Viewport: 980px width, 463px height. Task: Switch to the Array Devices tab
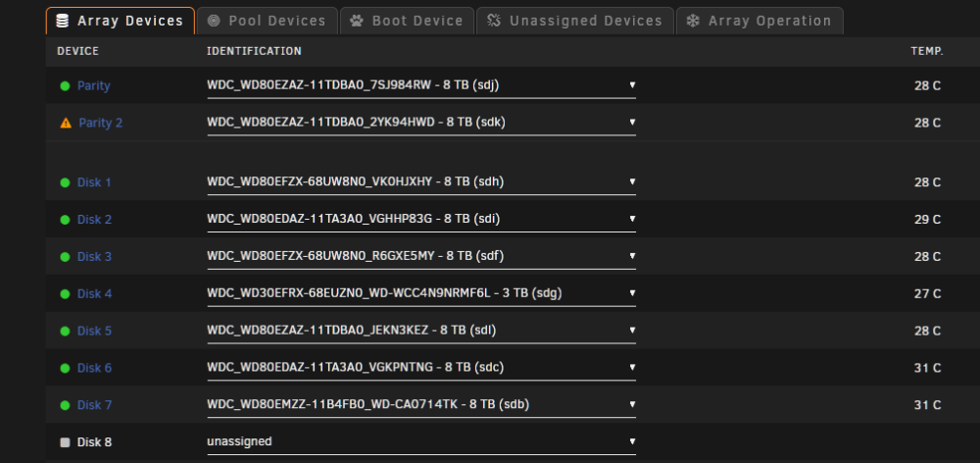point(120,21)
